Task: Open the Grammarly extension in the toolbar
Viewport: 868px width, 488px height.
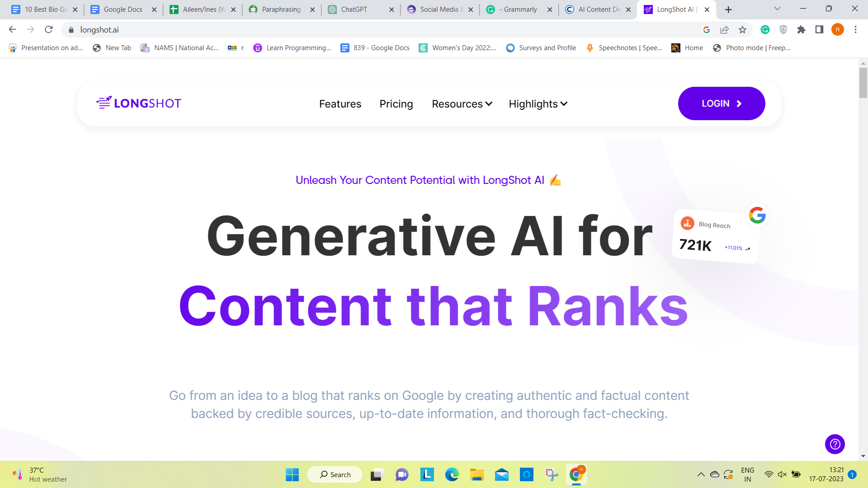Action: (765, 29)
